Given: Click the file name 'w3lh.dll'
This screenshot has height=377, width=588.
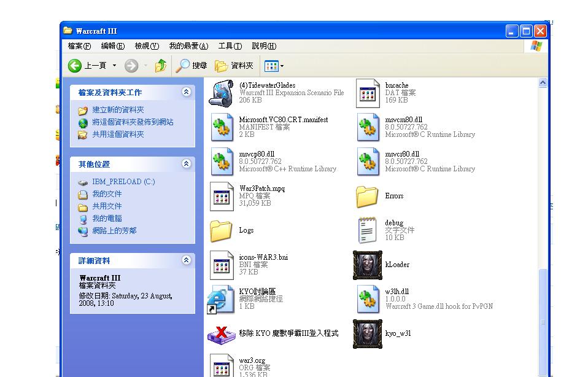Looking at the screenshot, I should (397, 292).
